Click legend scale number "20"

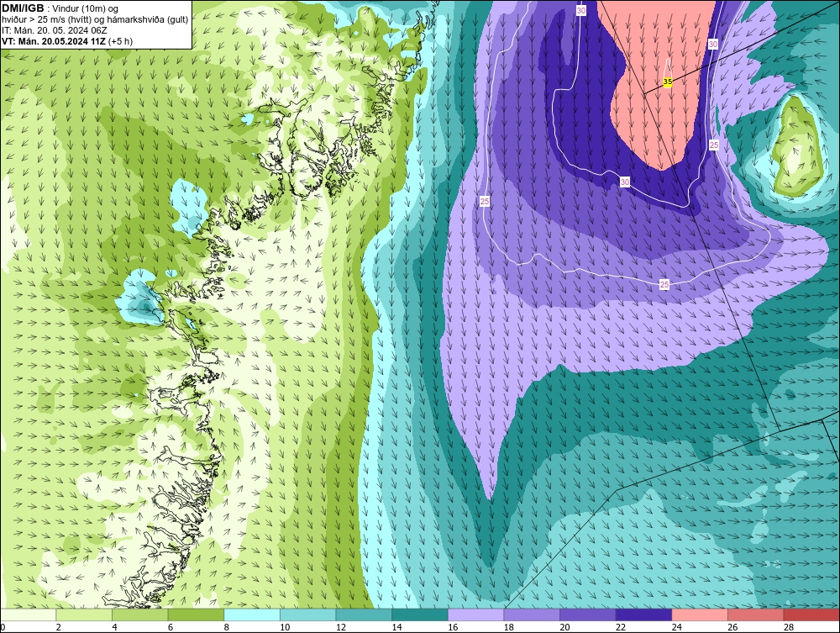click(x=564, y=627)
